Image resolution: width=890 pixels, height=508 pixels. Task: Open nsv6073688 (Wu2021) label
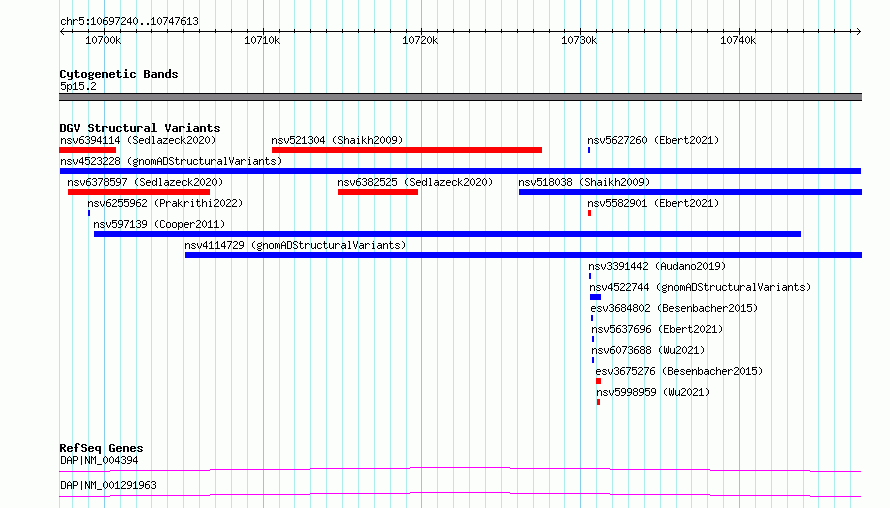click(648, 350)
